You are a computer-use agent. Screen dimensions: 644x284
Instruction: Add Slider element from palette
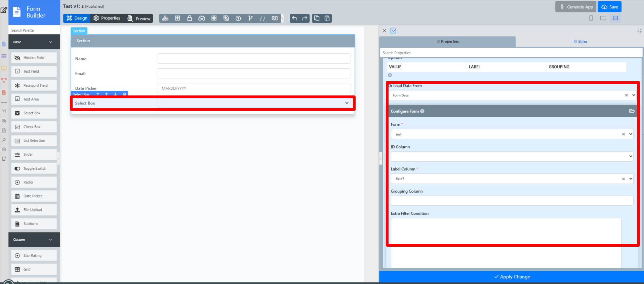click(34, 154)
